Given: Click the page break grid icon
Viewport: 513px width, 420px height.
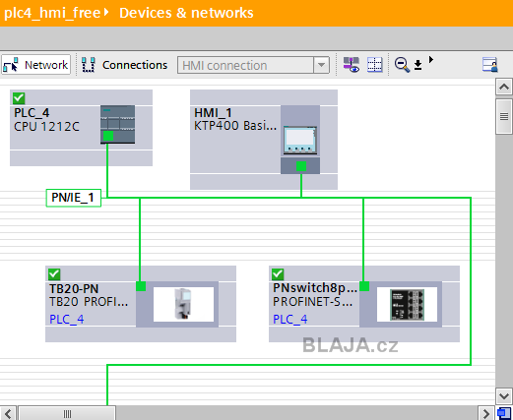Looking at the screenshot, I should (374, 65).
